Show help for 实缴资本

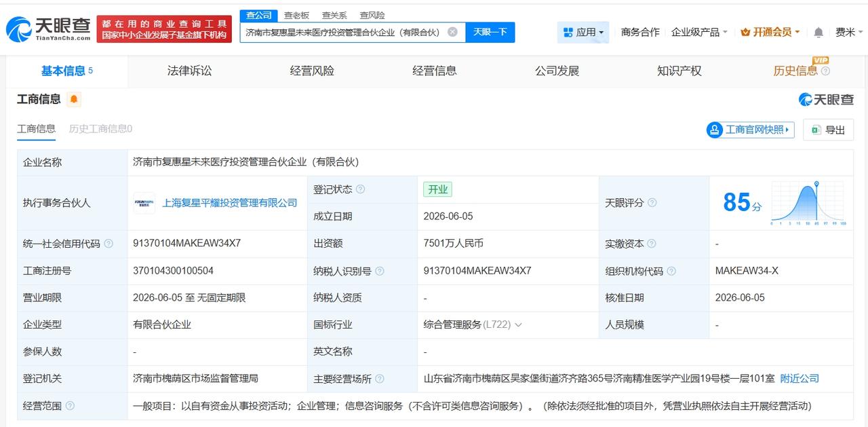coord(652,244)
